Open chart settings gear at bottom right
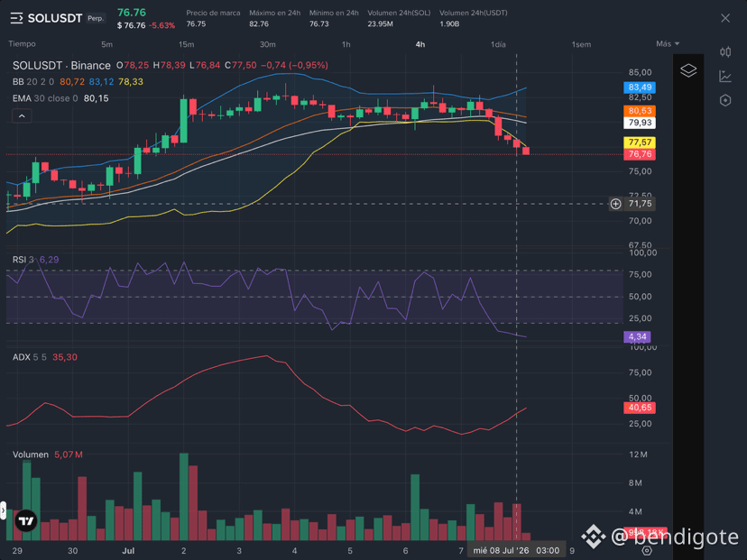 pyautogui.click(x=647, y=550)
